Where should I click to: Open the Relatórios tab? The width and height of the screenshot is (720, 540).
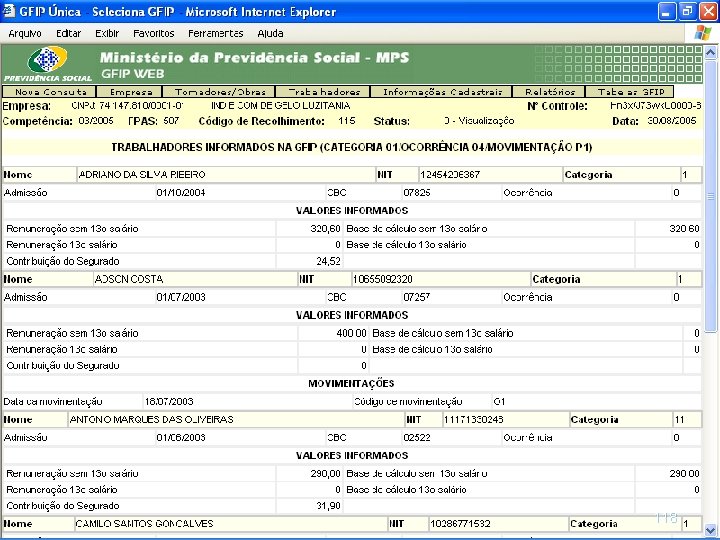[x=549, y=92]
